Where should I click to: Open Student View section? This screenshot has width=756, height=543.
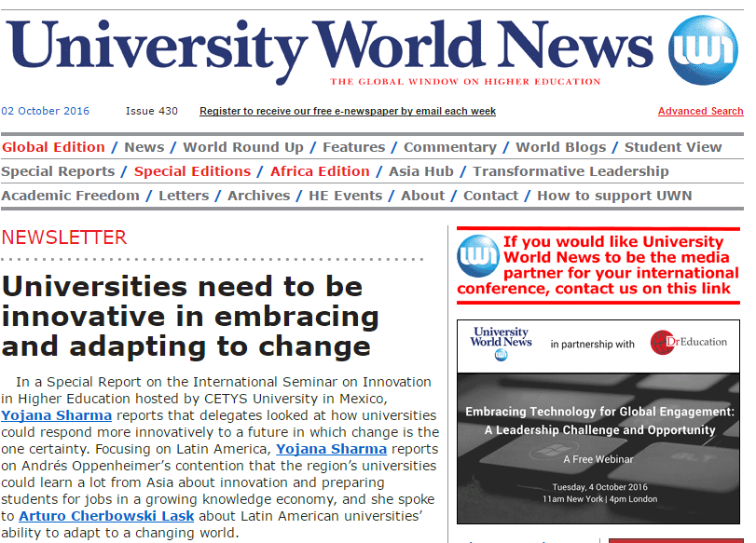click(673, 147)
